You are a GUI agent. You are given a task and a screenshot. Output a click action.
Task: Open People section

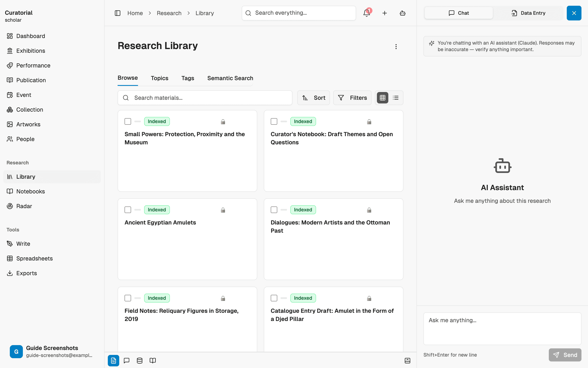coord(52,139)
